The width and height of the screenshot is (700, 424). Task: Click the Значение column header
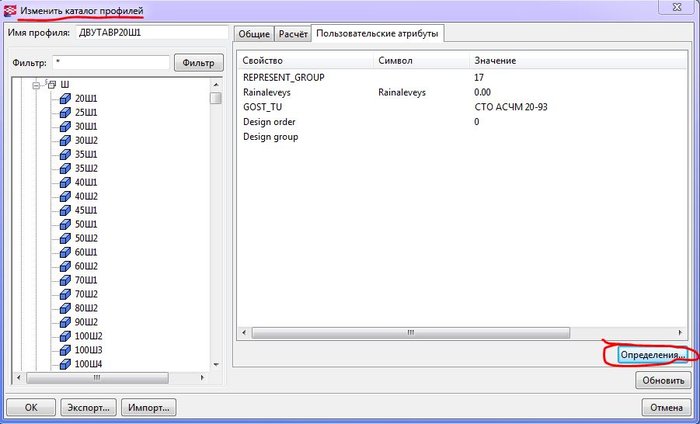click(578, 61)
